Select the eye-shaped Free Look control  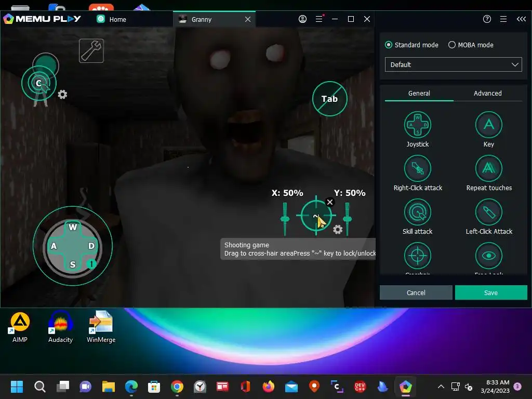488,256
